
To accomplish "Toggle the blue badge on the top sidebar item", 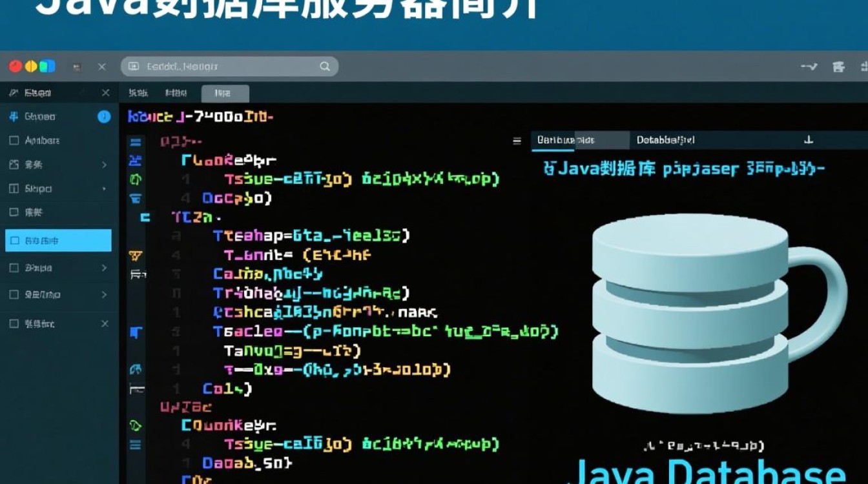I will (104, 117).
